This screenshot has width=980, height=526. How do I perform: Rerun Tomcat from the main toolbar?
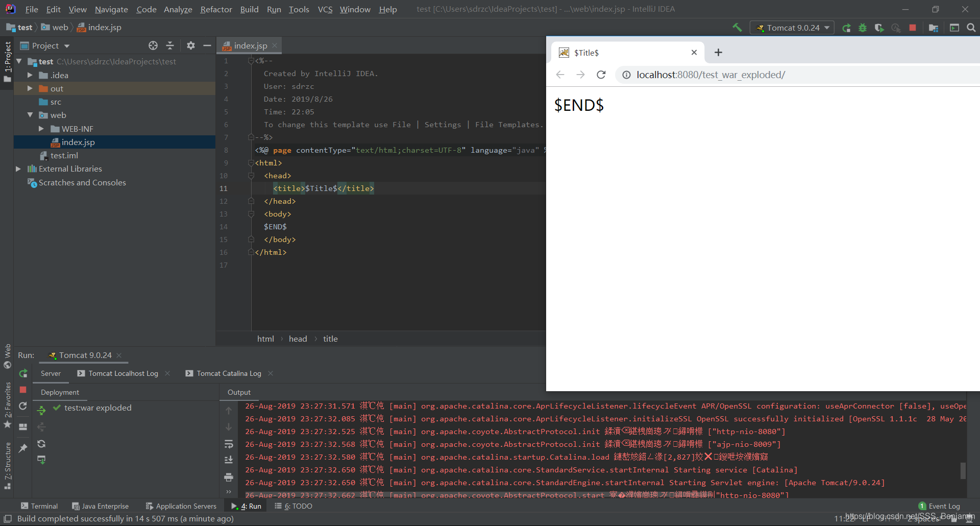point(846,28)
